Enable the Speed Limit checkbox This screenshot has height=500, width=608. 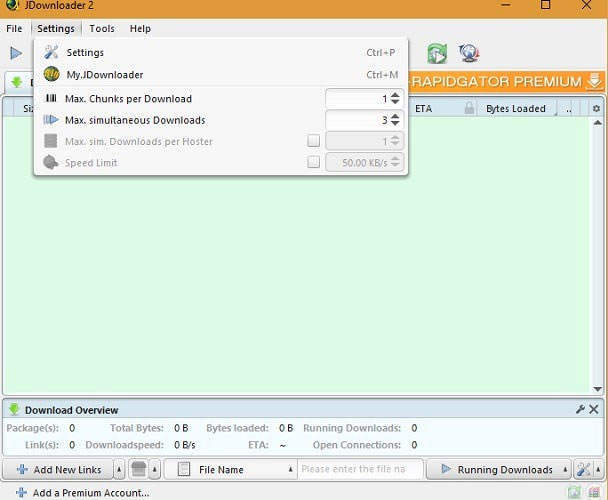coord(313,162)
